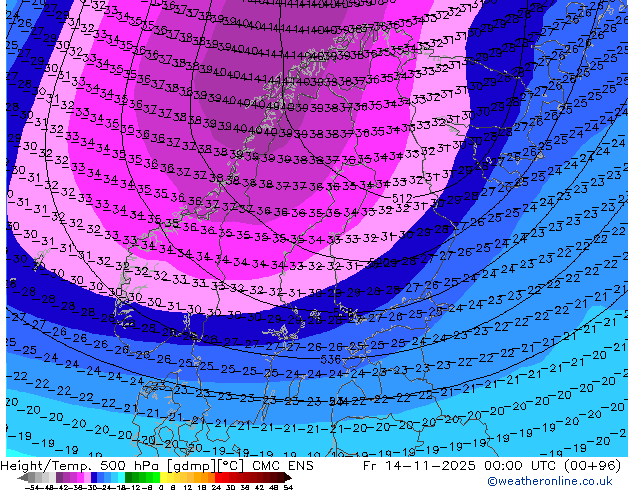Click the bright red legend swatch above 24
The height and width of the screenshot is (490, 634).
click(218, 477)
